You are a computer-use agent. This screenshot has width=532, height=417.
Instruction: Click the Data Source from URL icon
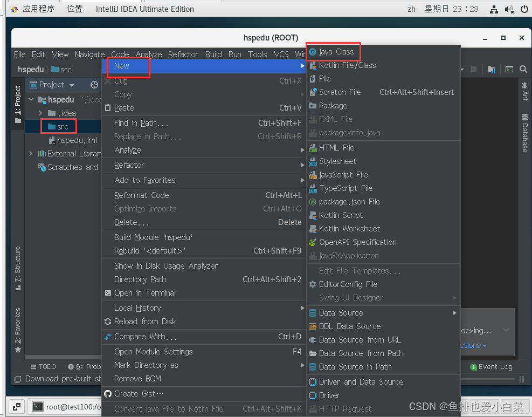coord(313,340)
